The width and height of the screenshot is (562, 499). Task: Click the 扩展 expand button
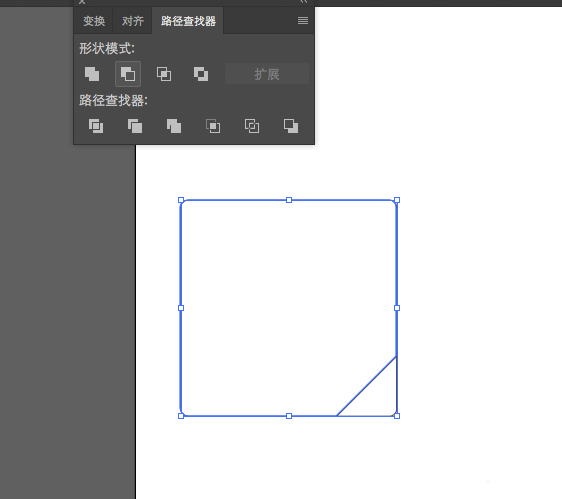coord(267,74)
